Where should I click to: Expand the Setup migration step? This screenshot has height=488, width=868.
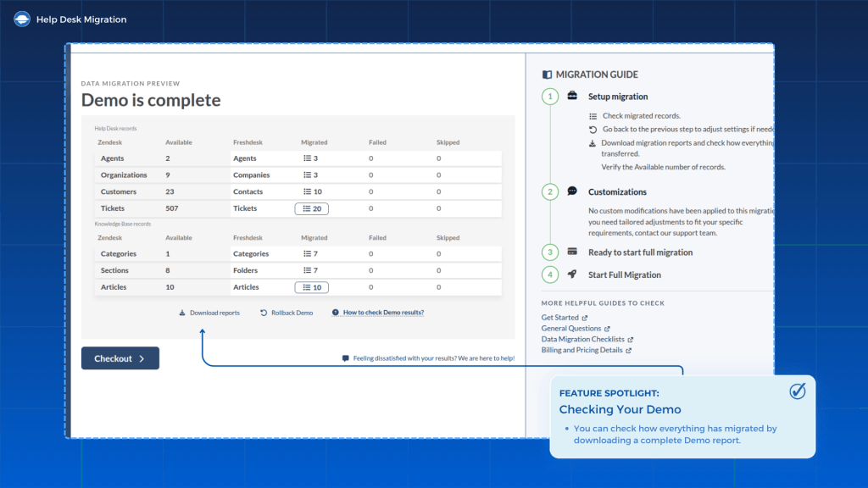618,97
